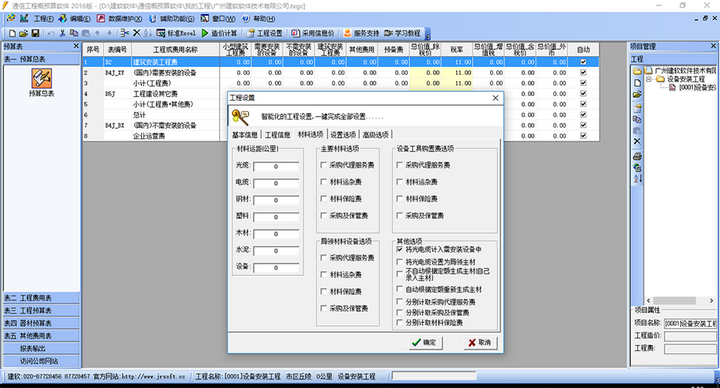Click the Cut scissors toolbar icon
Viewport: 720px width, 388px height.
coord(62,33)
